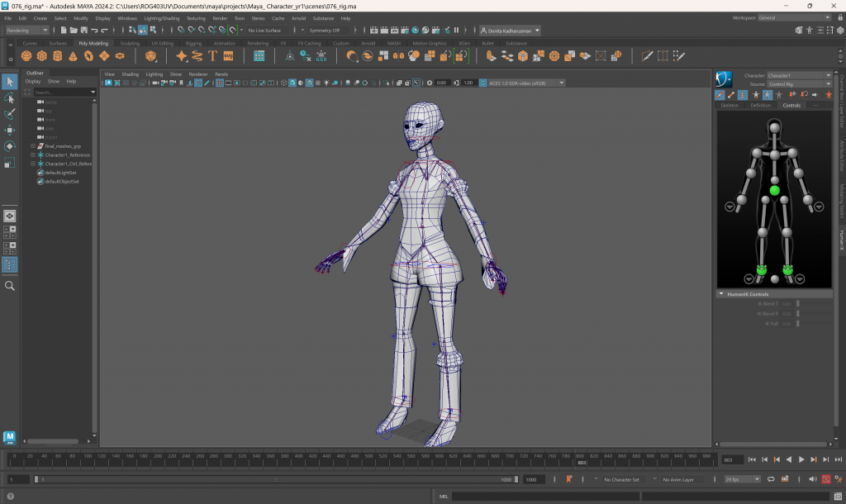The width and height of the screenshot is (846, 504).
Task: Open the Modify menu
Action: coord(81,18)
